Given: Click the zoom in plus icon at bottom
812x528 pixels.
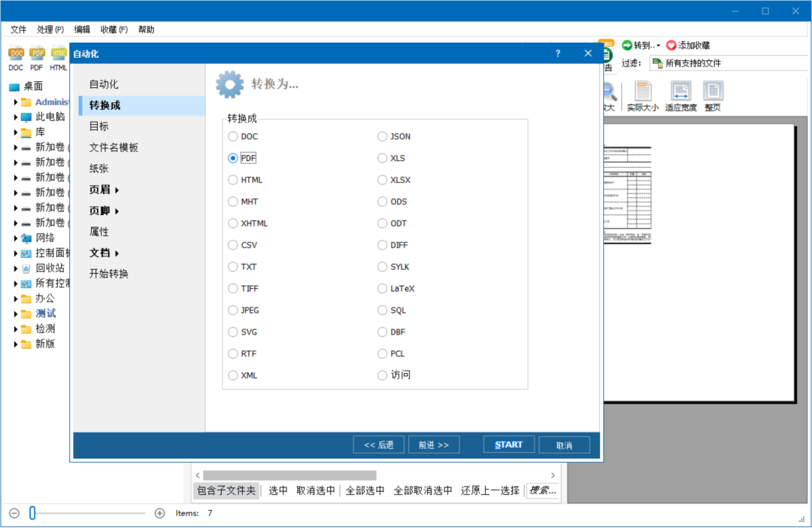Looking at the screenshot, I should point(159,513).
